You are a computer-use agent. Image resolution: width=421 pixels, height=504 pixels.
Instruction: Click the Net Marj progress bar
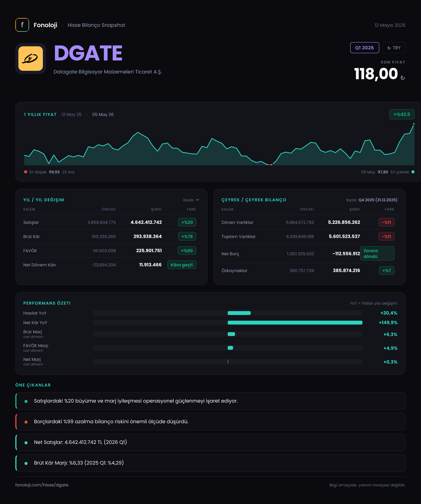[x=228, y=362]
